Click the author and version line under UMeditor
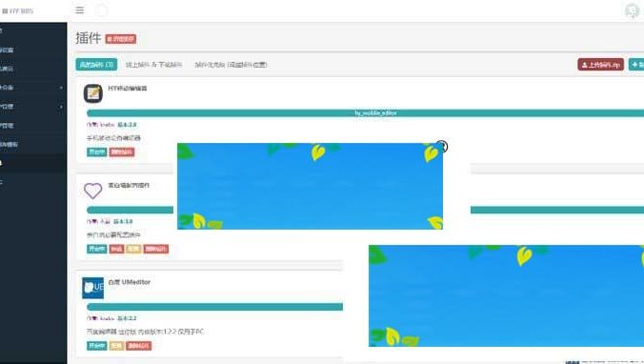 pyautogui.click(x=111, y=318)
